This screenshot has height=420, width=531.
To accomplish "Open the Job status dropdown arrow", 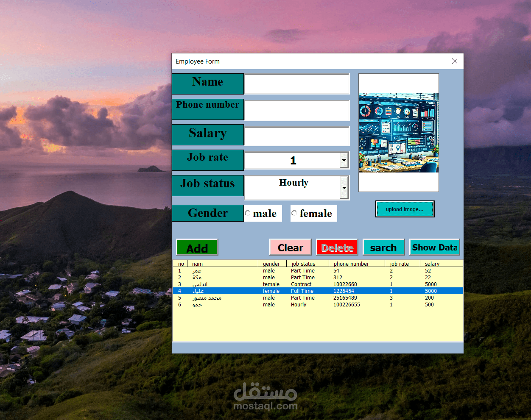I will pos(344,188).
